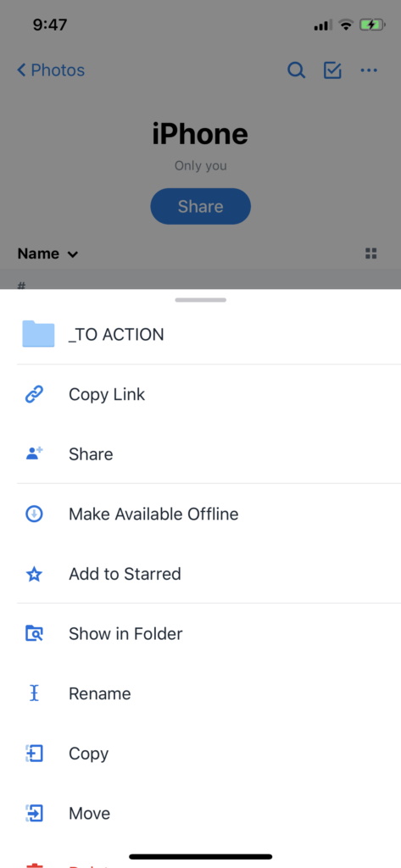
Task: Tap the folder-search Show in Folder icon
Action: (35, 633)
